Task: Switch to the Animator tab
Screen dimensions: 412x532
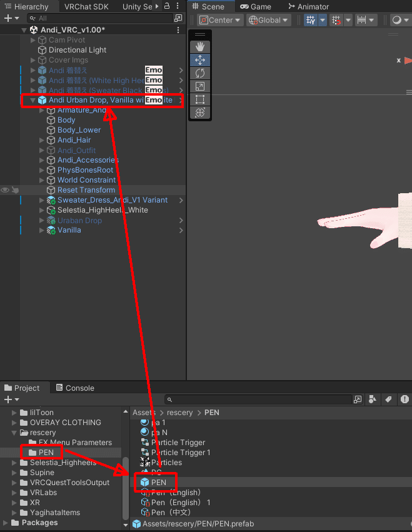Action: (x=308, y=6)
